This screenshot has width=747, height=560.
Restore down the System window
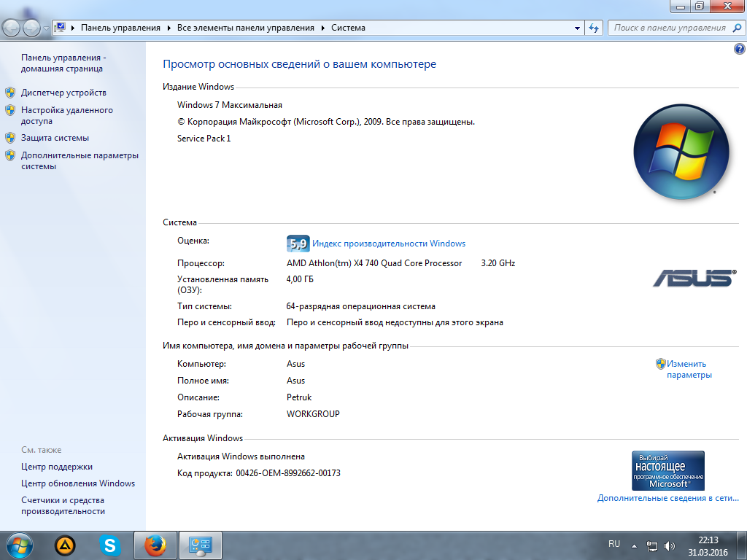[x=700, y=6]
